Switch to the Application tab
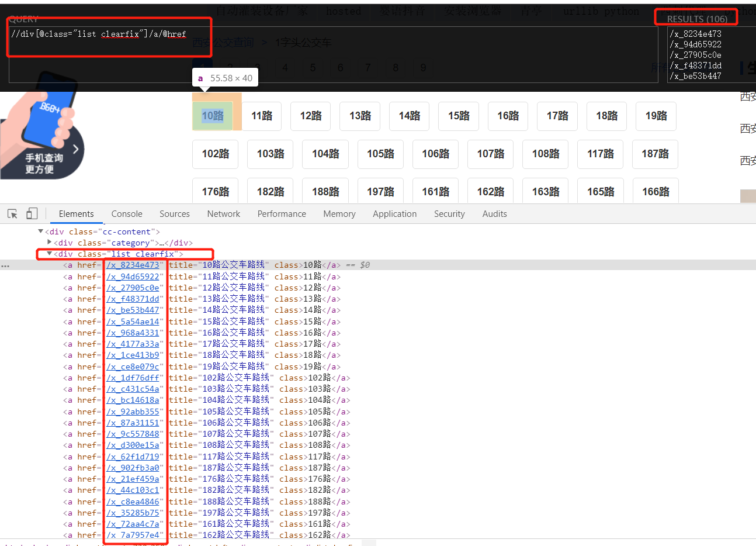 [394, 214]
